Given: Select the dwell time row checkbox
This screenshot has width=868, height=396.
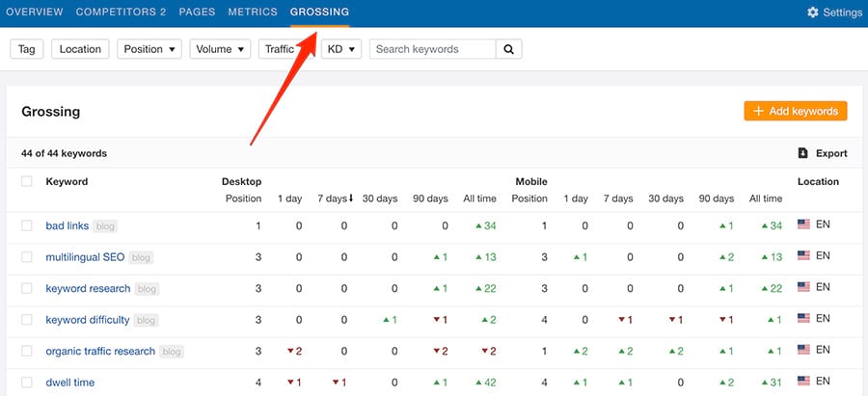Looking at the screenshot, I should [x=27, y=383].
